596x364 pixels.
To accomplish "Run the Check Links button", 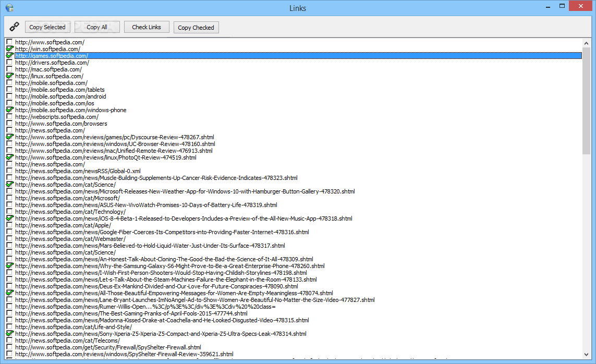I will click(147, 27).
